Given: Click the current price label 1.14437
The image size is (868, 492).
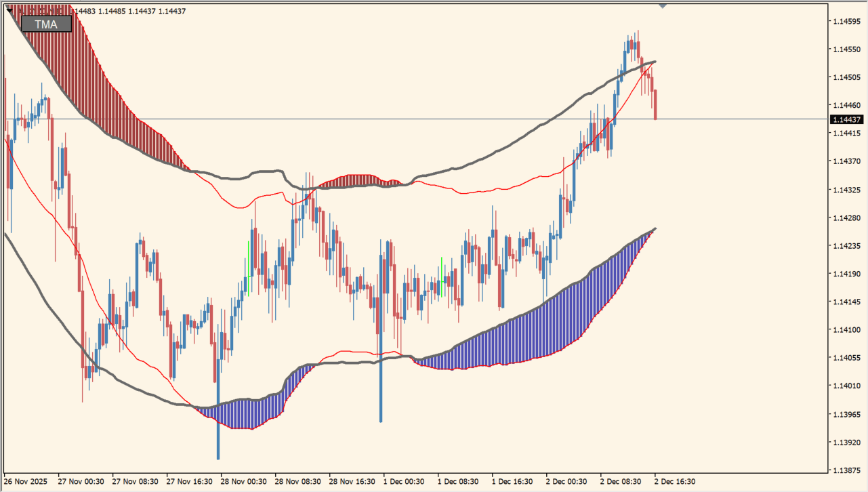Looking at the screenshot, I should point(847,119).
